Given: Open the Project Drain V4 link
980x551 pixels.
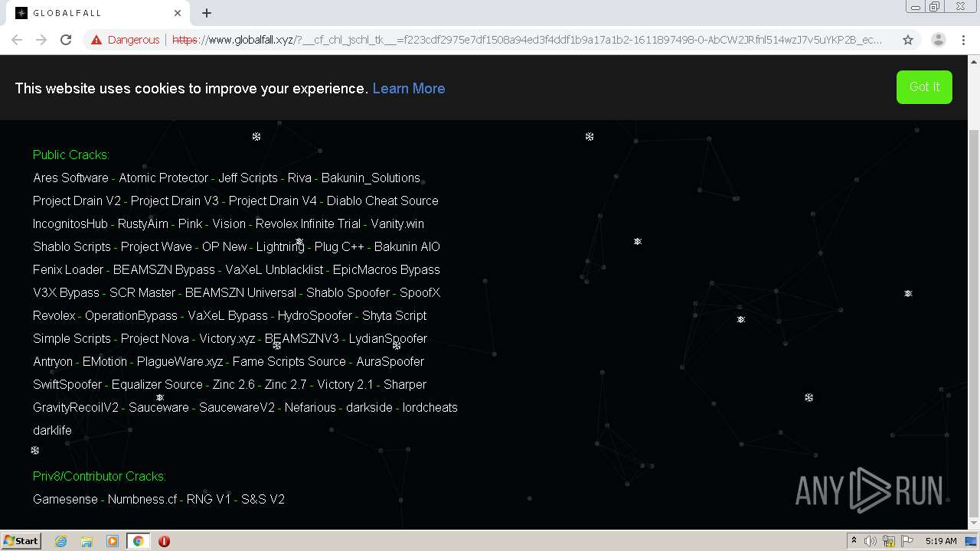Looking at the screenshot, I should pos(273,201).
